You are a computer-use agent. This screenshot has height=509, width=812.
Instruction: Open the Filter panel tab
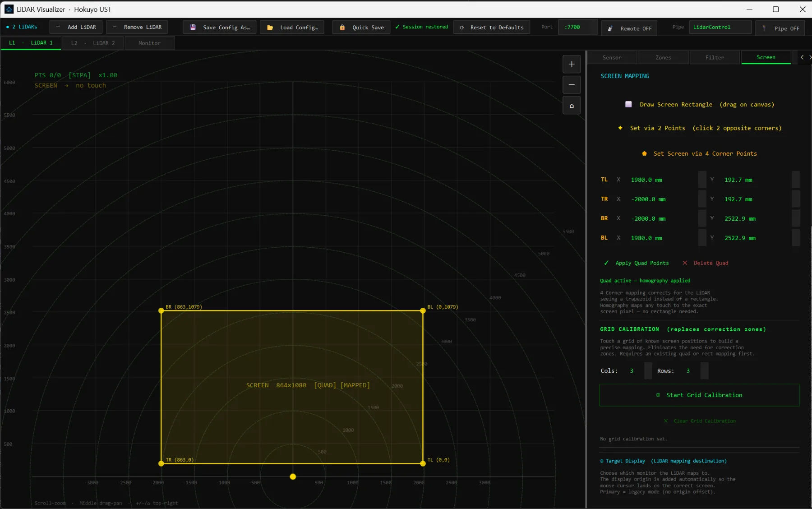click(715, 57)
